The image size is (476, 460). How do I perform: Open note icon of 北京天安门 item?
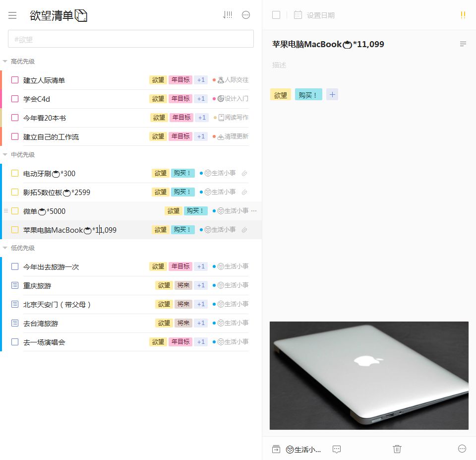click(14, 304)
